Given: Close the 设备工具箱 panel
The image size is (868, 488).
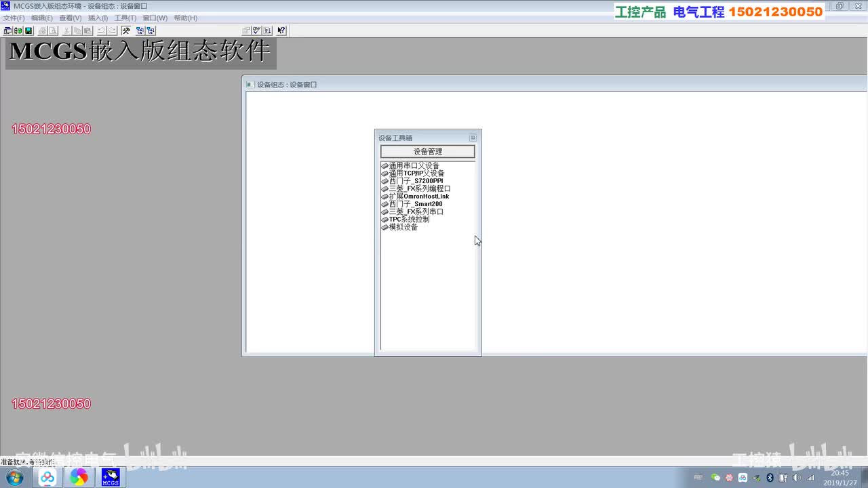Looking at the screenshot, I should [473, 138].
